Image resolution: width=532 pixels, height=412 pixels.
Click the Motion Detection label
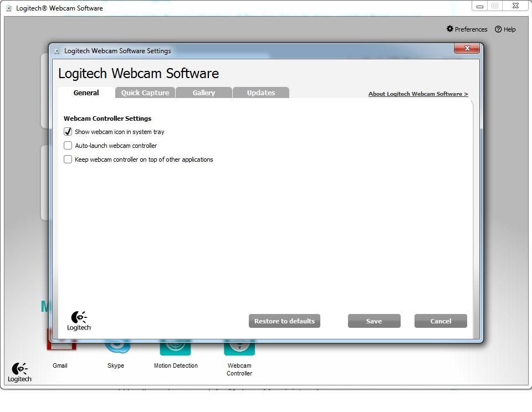176,365
